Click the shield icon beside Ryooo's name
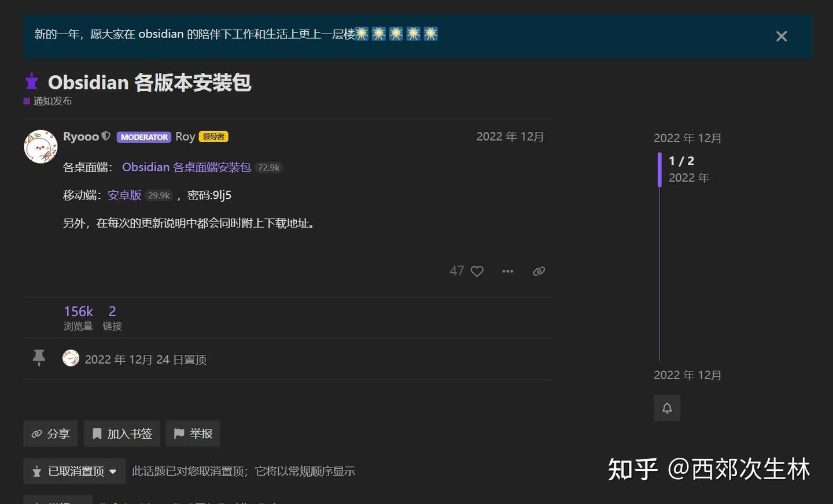The image size is (833, 504). (106, 135)
